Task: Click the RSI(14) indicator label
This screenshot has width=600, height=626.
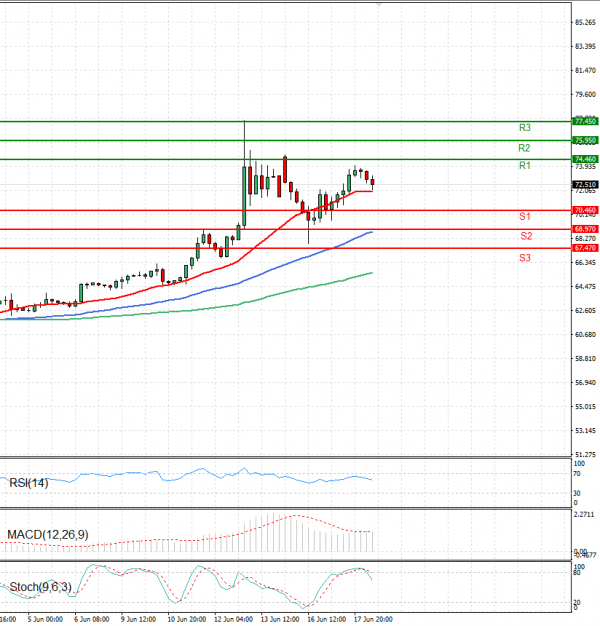Action: point(29,483)
